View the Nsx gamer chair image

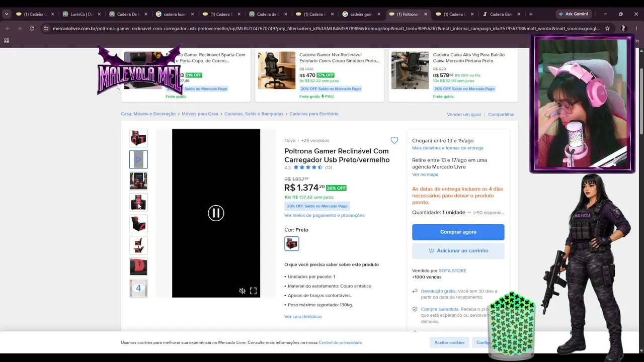click(277, 70)
